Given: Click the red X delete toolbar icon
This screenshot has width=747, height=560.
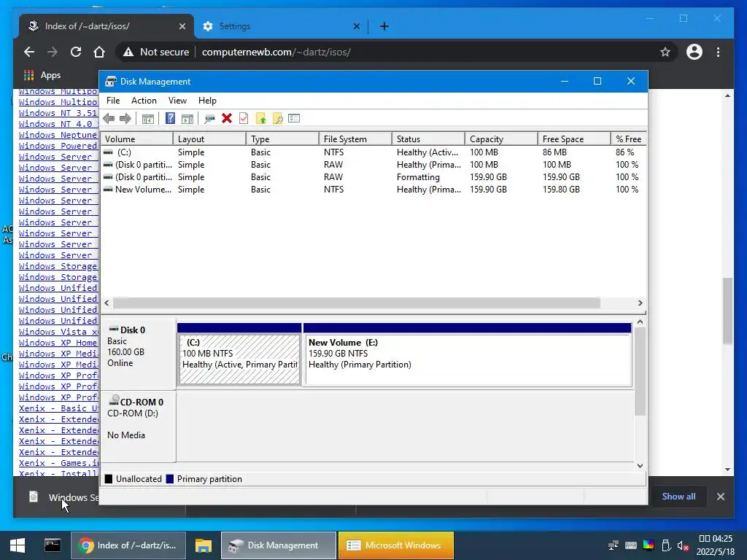Looking at the screenshot, I should (x=227, y=119).
